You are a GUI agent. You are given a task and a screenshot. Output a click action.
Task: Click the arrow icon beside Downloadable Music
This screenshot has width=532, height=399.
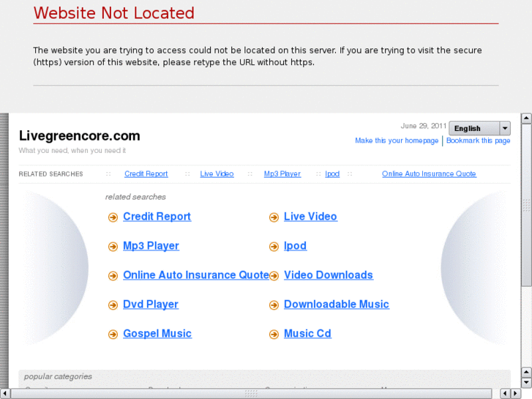[x=274, y=305]
